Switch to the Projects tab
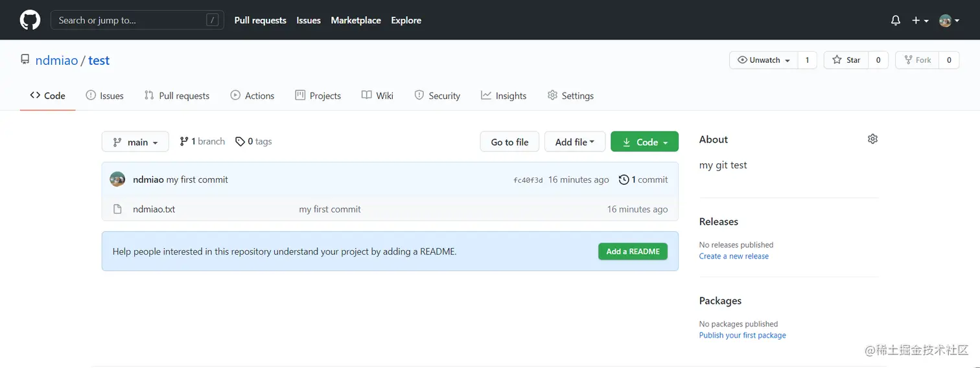Image resolution: width=980 pixels, height=368 pixels. tap(318, 95)
